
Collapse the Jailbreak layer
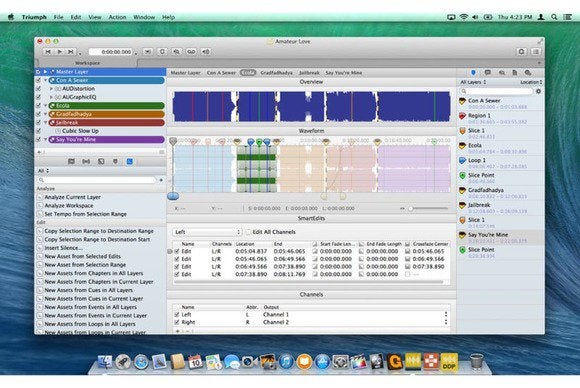(45, 122)
